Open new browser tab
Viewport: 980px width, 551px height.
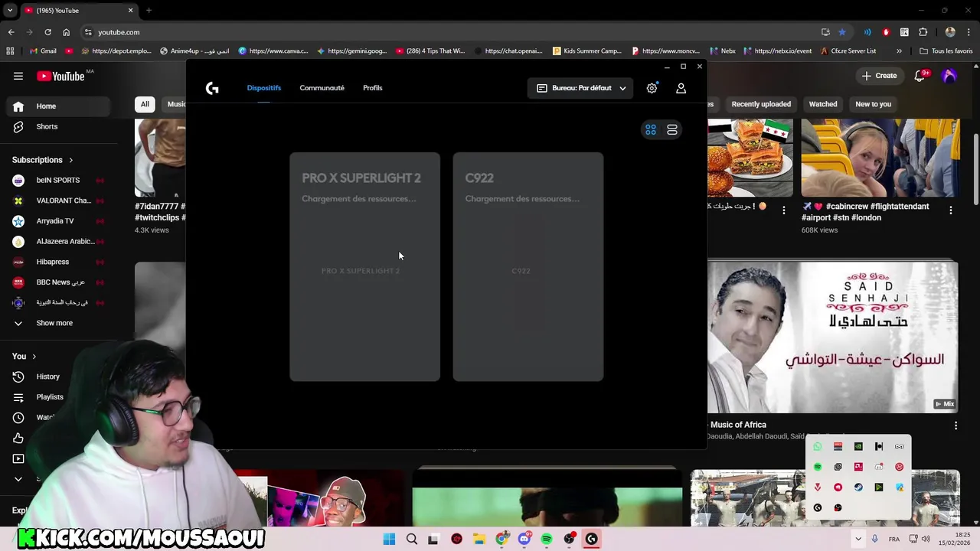149,11
